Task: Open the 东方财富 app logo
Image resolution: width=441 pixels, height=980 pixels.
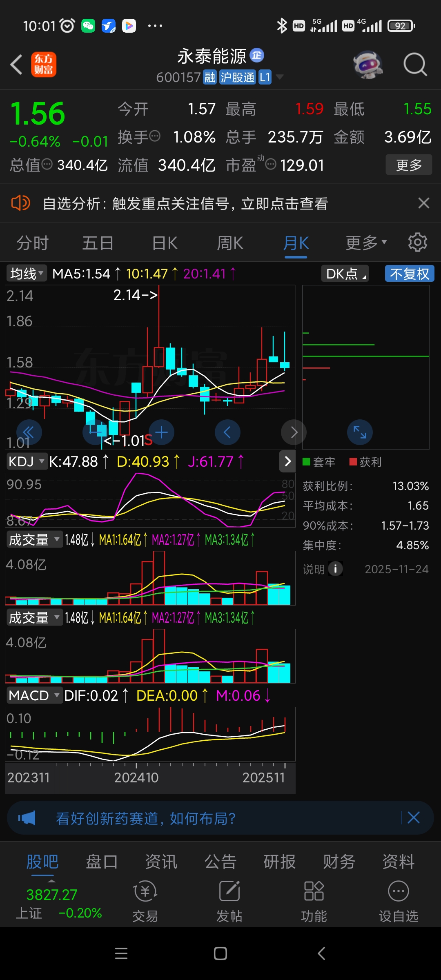Action: tap(44, 65)
